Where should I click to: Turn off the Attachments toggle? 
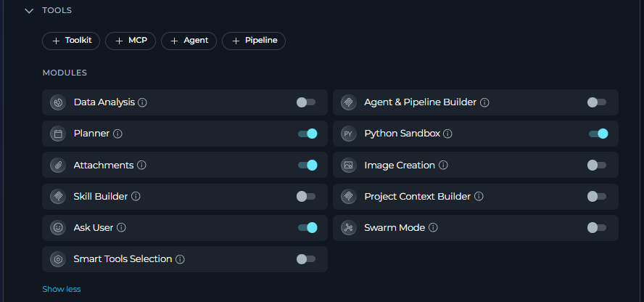click(x=307, y=166)
